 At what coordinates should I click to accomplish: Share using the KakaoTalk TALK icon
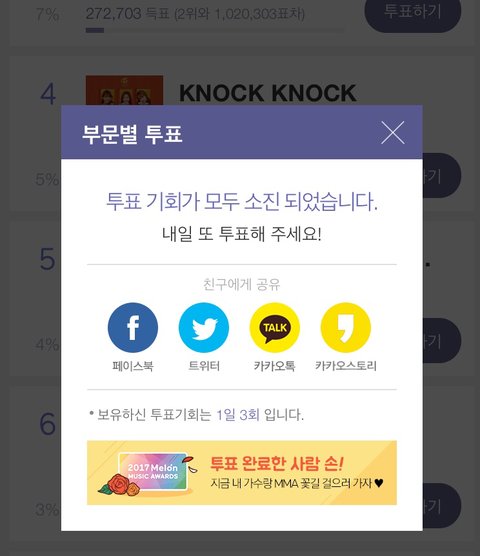[x=275, y=327]
